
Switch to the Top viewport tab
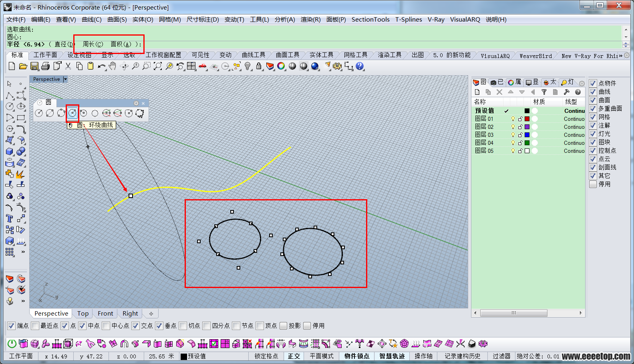83,313
